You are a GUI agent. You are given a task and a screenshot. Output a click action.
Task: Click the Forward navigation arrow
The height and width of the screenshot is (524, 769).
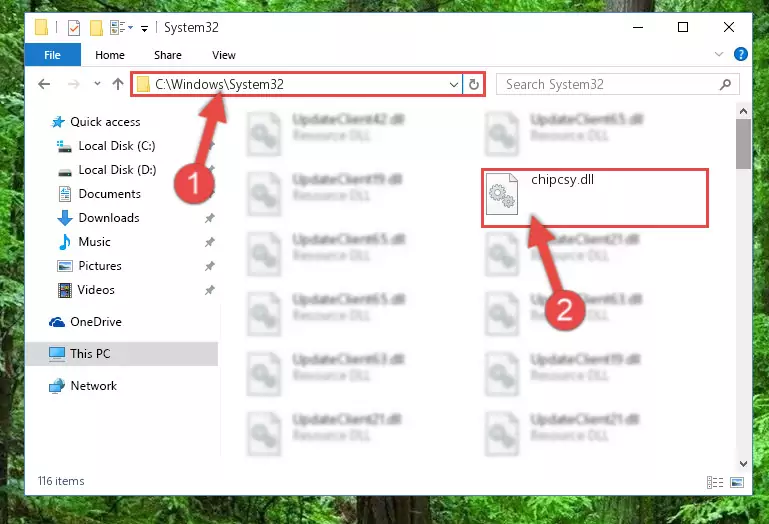pos(74,84)
